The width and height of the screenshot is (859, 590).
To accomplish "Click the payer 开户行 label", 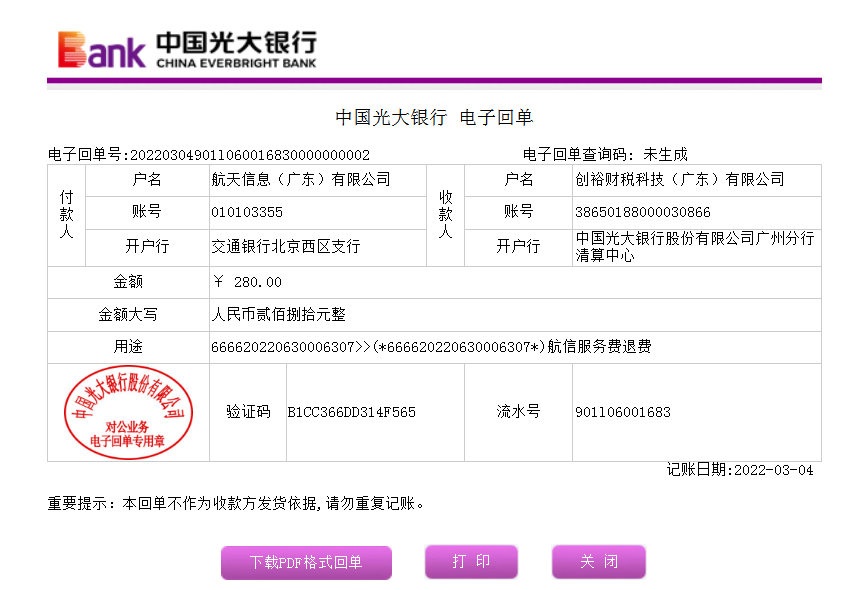I will click(x=147, y=247).
